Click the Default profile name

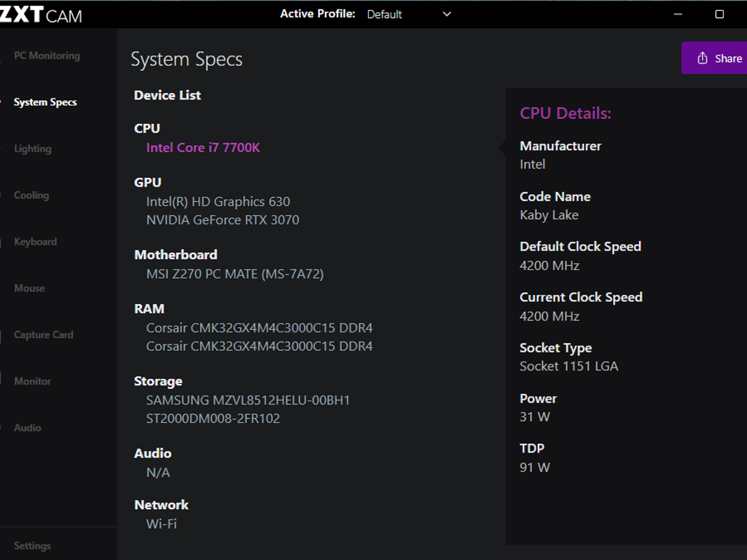point(384,14)
